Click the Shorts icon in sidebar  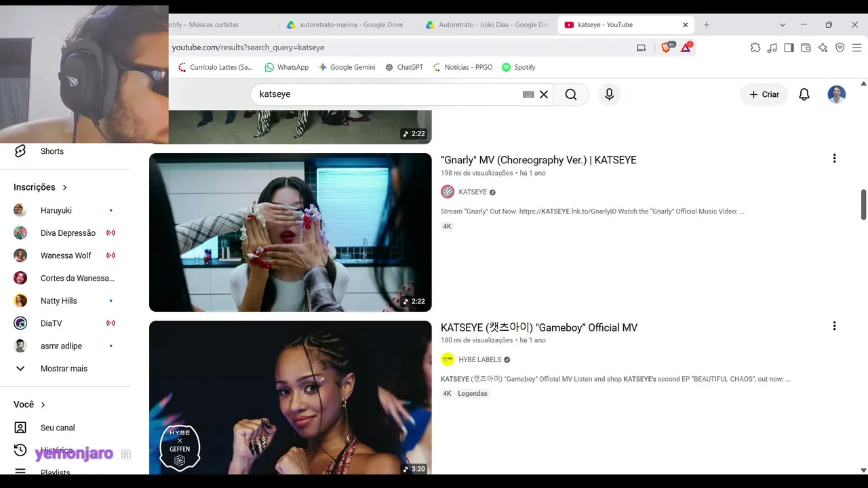click(20, 151)
